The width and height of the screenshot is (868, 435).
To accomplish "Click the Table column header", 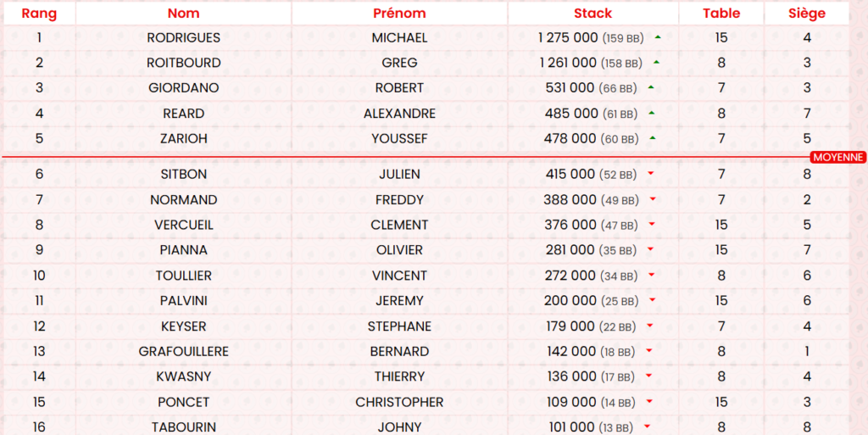I will [x=721, y=14].
